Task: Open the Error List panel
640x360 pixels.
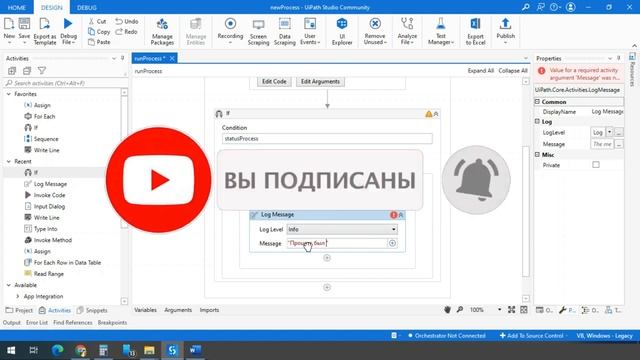Action: (x=37, y=322)
